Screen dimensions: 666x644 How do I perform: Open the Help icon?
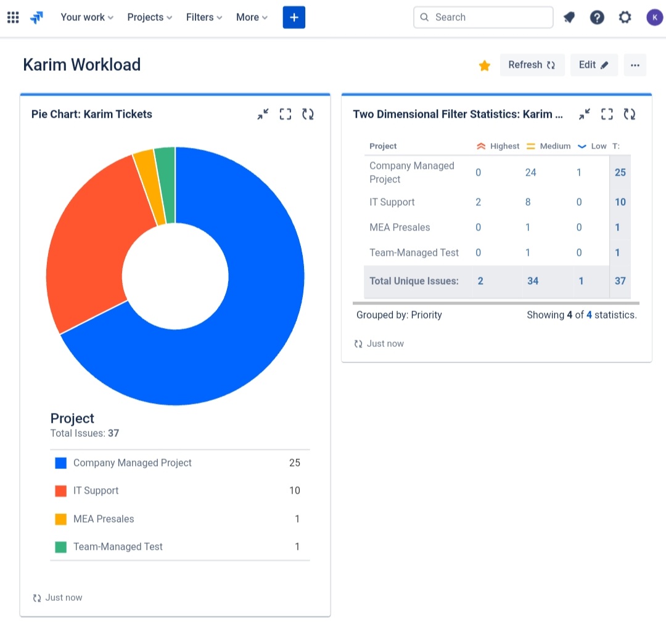597,17
